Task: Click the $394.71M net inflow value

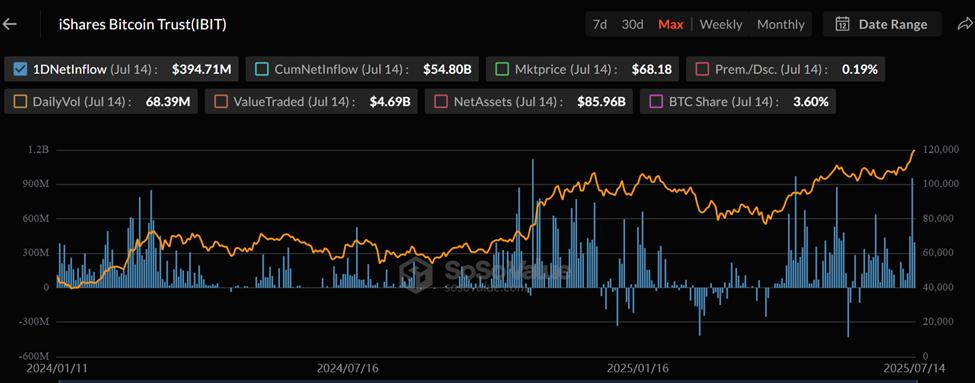Action: coord(201,69)
